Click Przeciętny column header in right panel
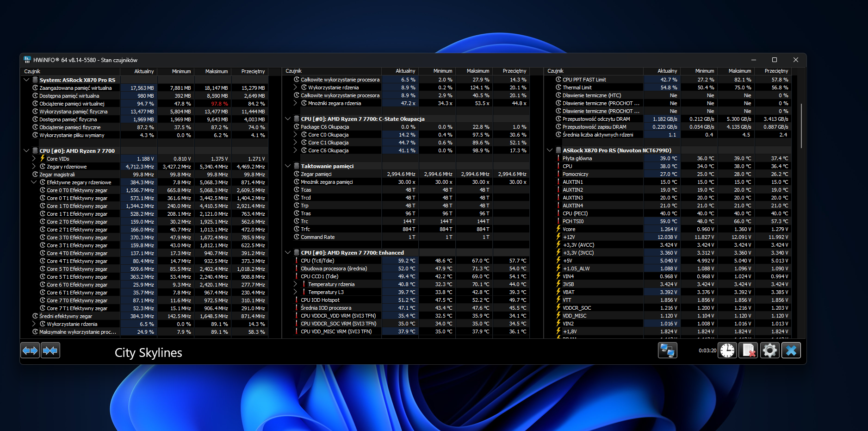868x431 pixels. coord(773,71)
